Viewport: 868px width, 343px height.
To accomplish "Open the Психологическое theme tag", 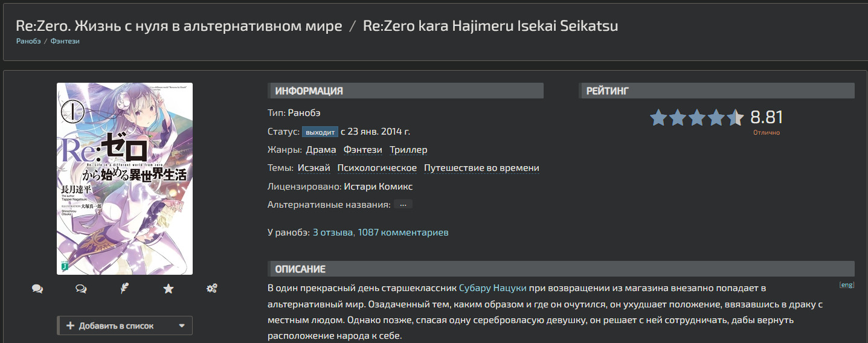I will (x=377, y=168).
